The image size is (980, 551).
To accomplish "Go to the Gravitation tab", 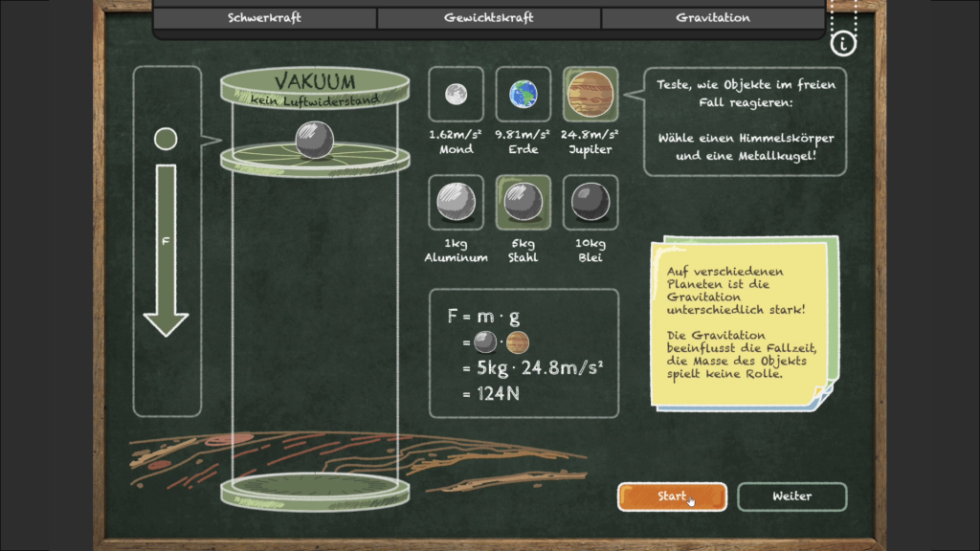I will click(x=713, y=17).
